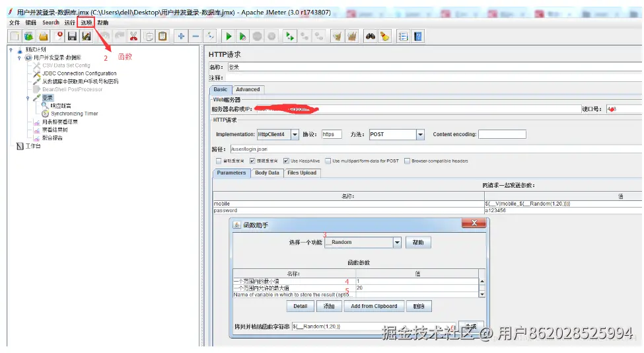Collapse the selected HTTP sampler node expander
The image size is (644, 353).
tap(28, 98)
